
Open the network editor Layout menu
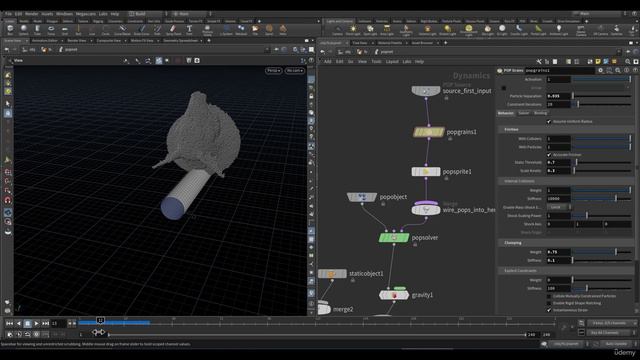pos(392,62)
